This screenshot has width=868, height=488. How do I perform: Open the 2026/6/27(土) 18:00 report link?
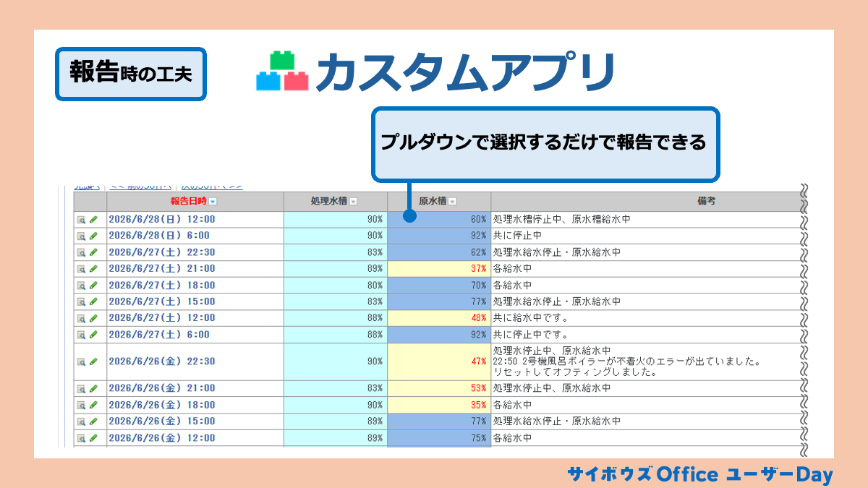161,286
